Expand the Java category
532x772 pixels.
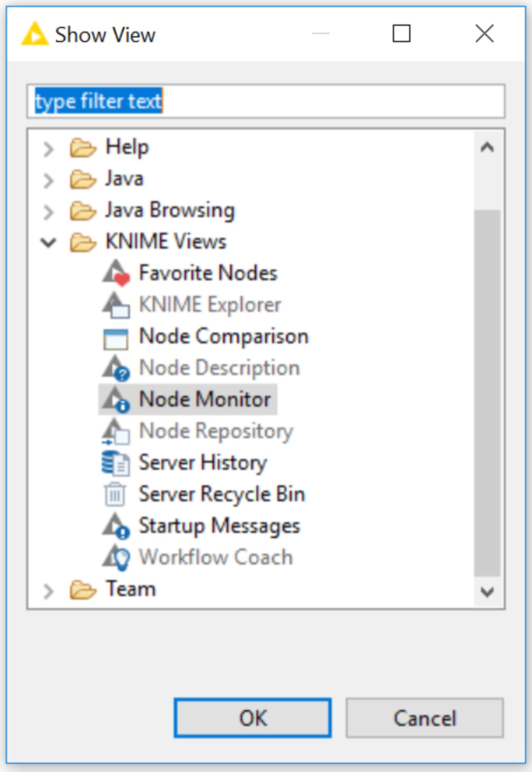[x=48, y=181]
